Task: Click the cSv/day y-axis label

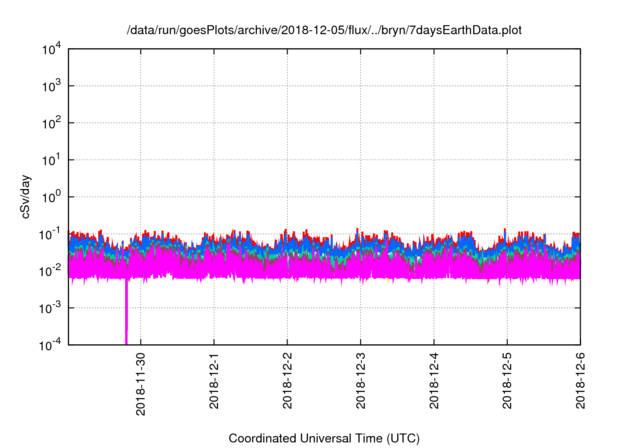Action: click(x=25, y=197)
